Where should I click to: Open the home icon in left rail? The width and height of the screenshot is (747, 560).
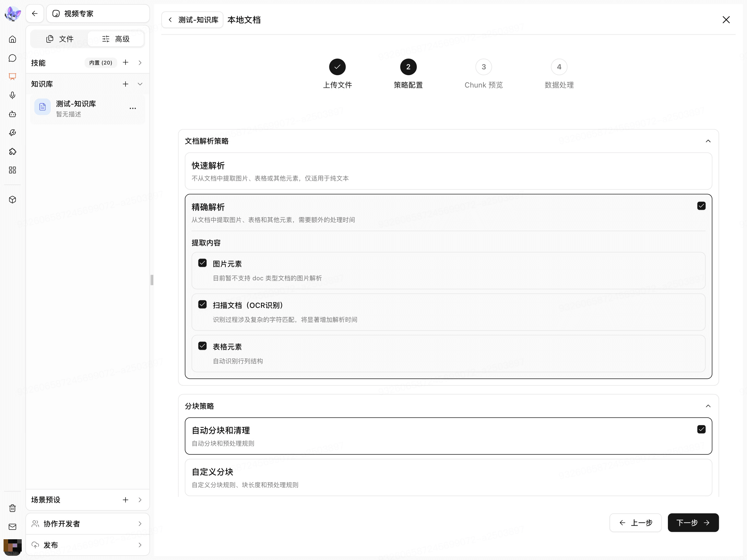(13, 40)
